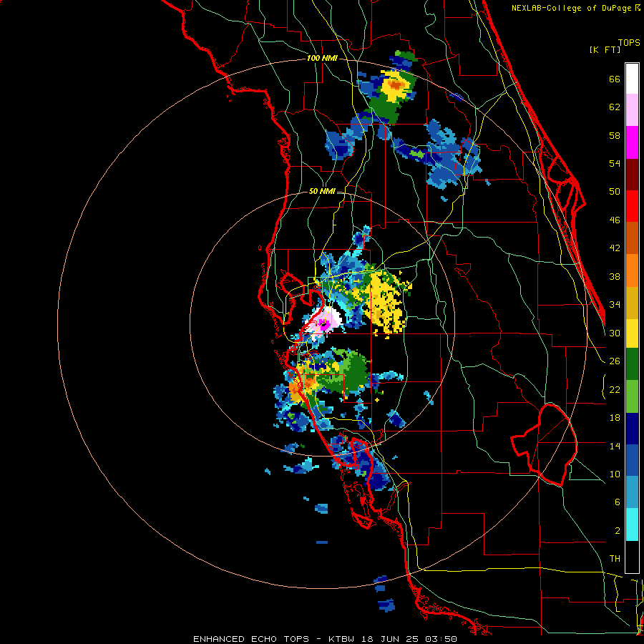Select the 50 NMI range ring label

(x=322, y=191)
